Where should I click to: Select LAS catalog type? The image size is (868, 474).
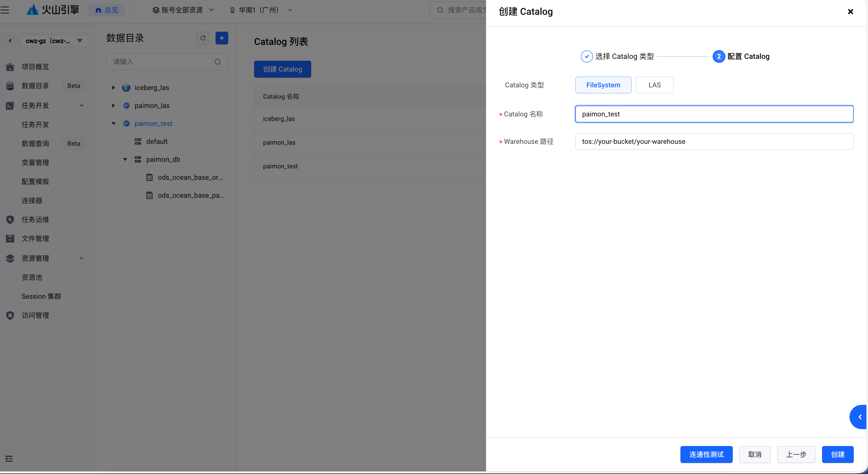[654, 85]
